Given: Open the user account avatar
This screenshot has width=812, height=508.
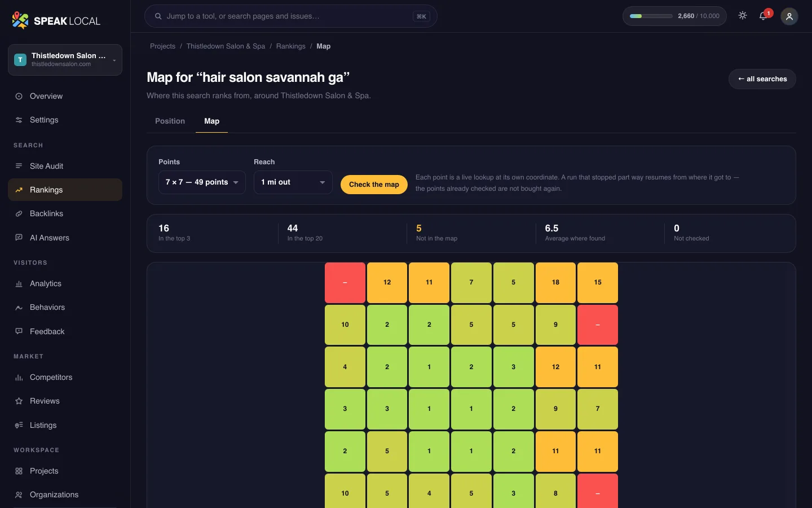Looking at the screenshot, I should (789, 16).
